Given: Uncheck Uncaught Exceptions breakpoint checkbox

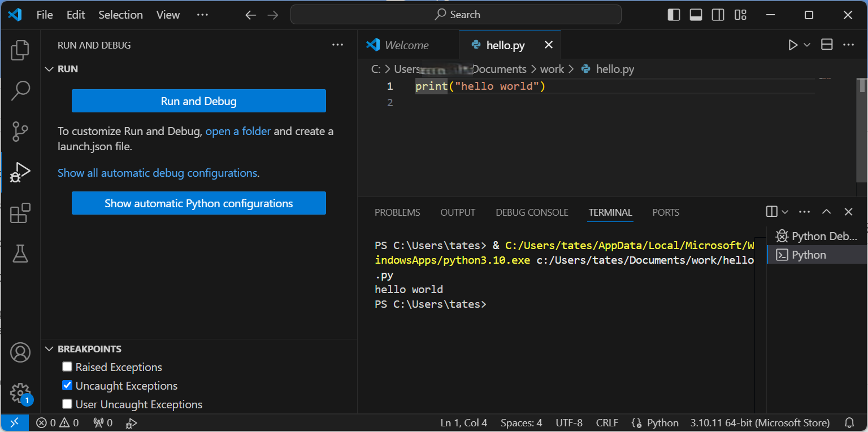Looking at the screenshot, I should [x=67, y=386].
